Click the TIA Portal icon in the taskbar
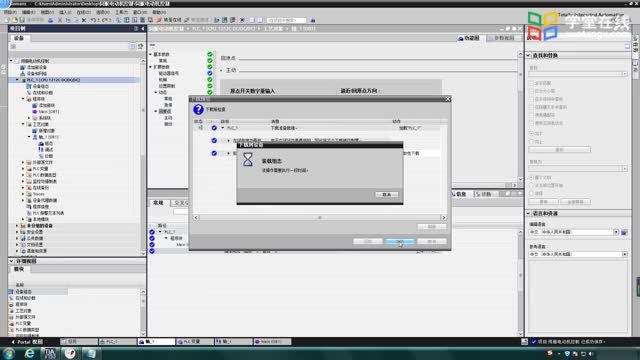640x360 pixels. (50, 353)
